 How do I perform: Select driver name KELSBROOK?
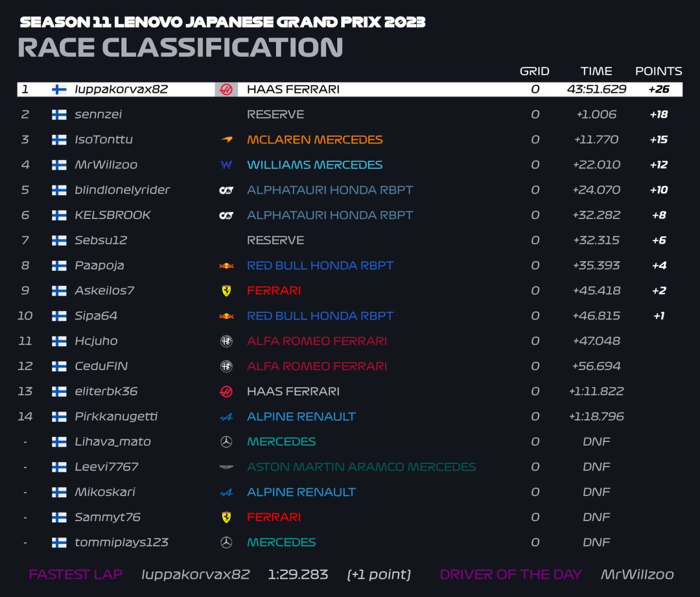[x=113, y=215]
